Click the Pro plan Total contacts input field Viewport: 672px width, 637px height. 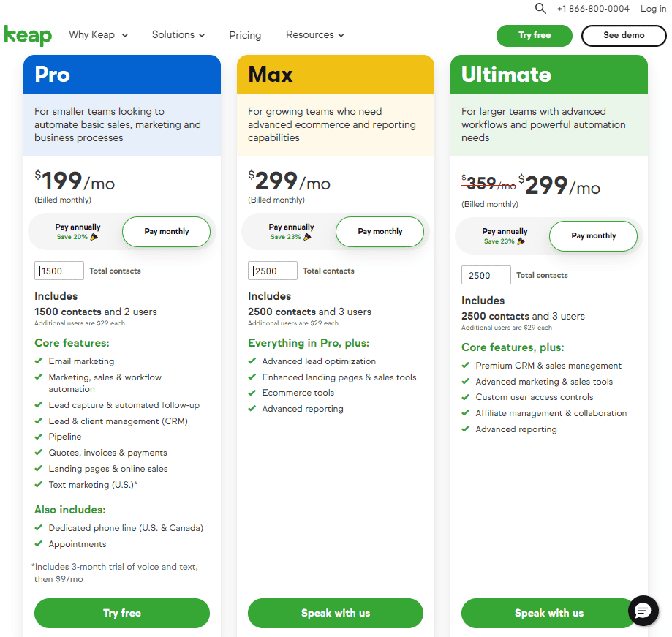58,271
